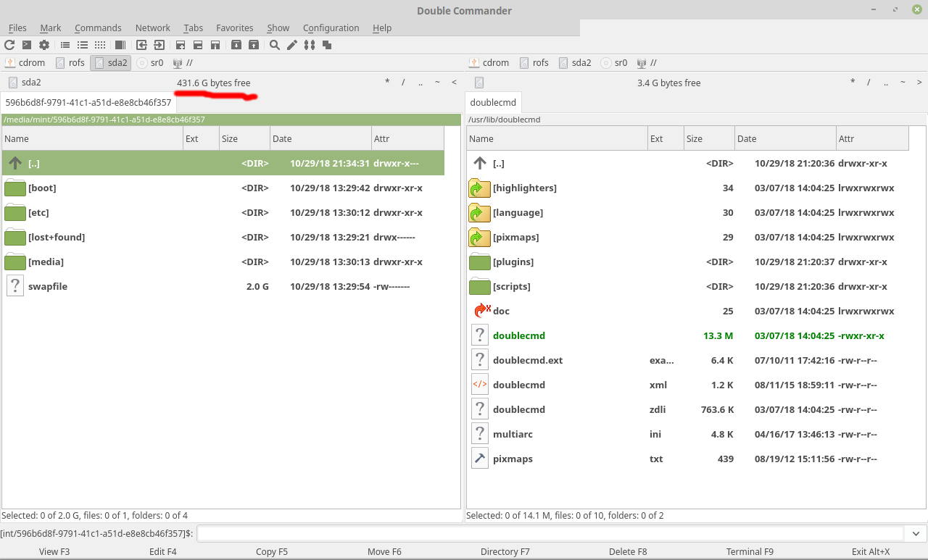Image resolution: width=928 pixels, height=560 pixels.
Task: Select the doublecmd.ext file
Action: (x=687, y=360)
